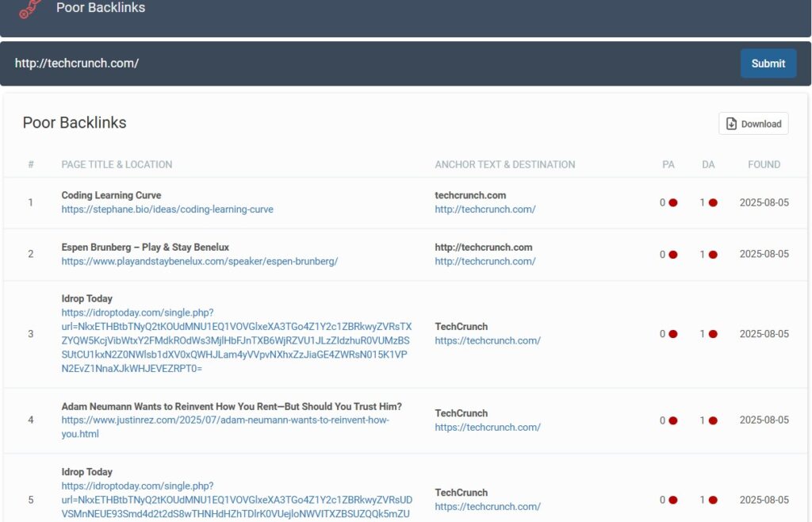Open row 4 destination https://techcrunch.com/
The image size is (812, 522).
point(488,428)
